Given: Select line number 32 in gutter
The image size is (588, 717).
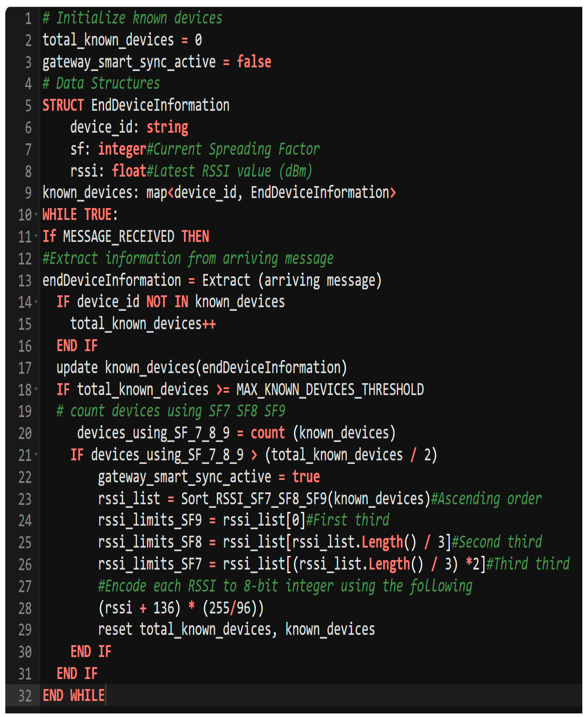Looking at the screenshot, I should click(x=25, y=696).
